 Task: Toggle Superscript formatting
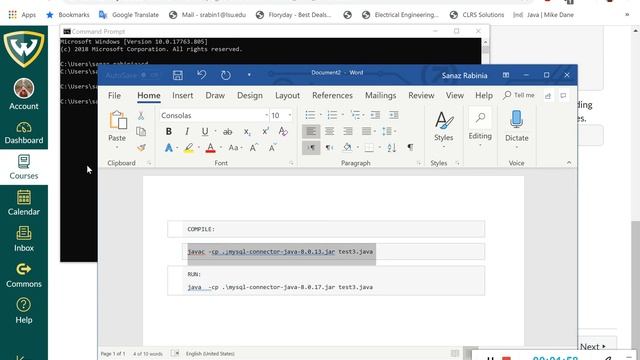click(x=265, y=131)
